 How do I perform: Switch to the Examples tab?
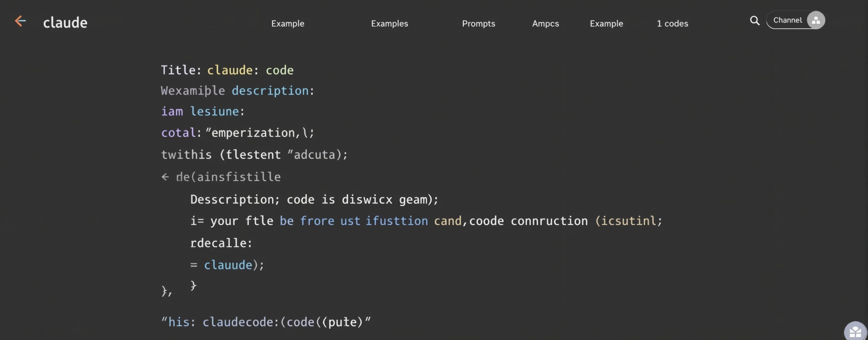(x=389, y=24)
